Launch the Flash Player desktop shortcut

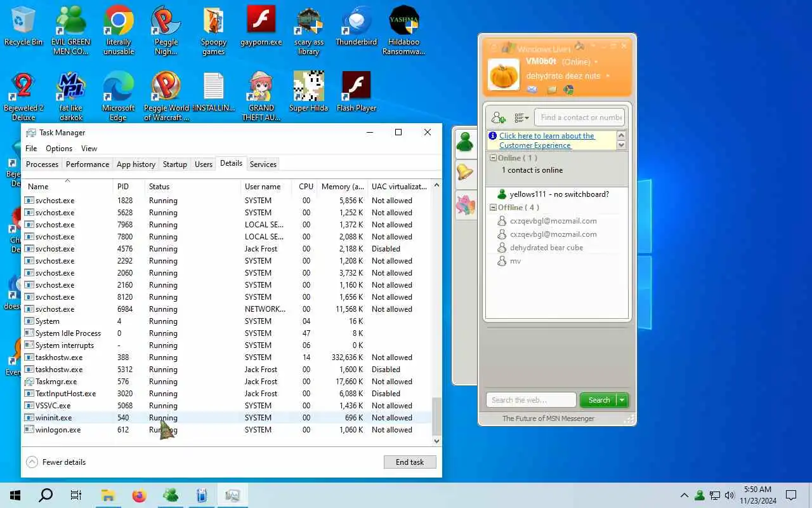tap(356, 92)
